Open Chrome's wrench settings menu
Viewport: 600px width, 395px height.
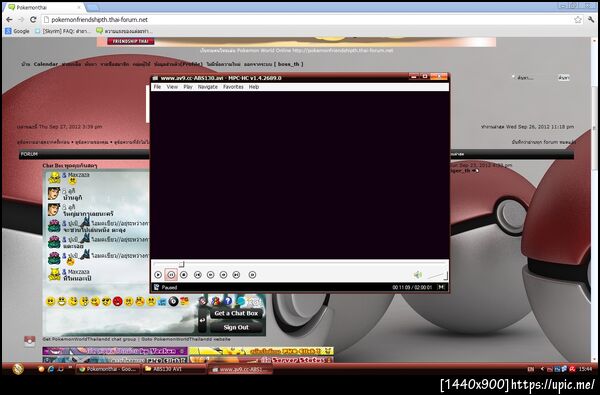[x=591, y=20]
